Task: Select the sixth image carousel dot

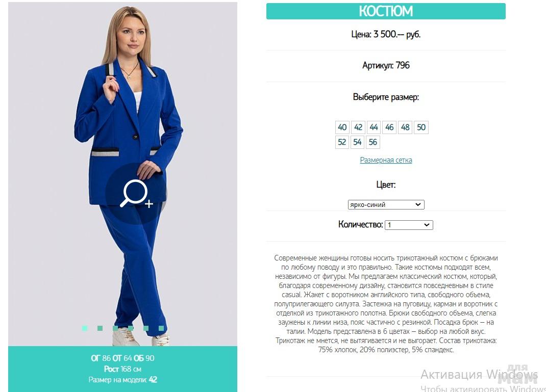Action: tap(161, 328)
